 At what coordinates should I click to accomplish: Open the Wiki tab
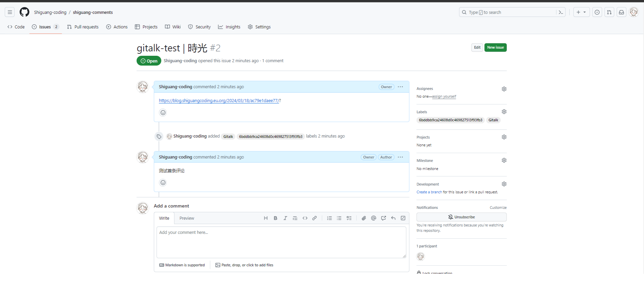point(173,27)
